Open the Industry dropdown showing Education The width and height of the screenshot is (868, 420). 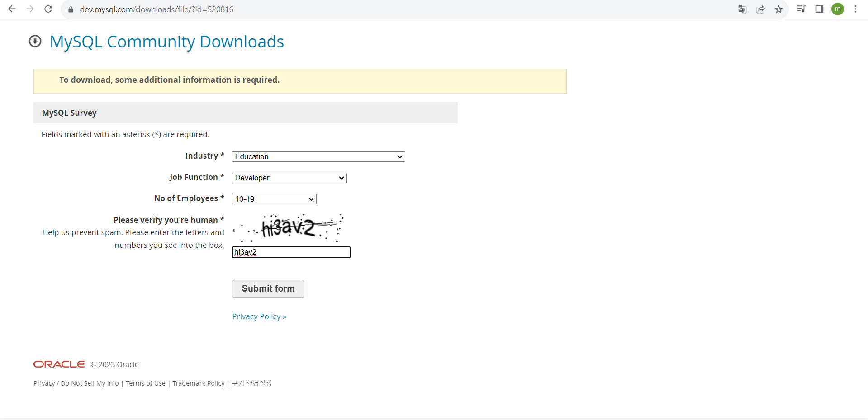tap(318, 156)
